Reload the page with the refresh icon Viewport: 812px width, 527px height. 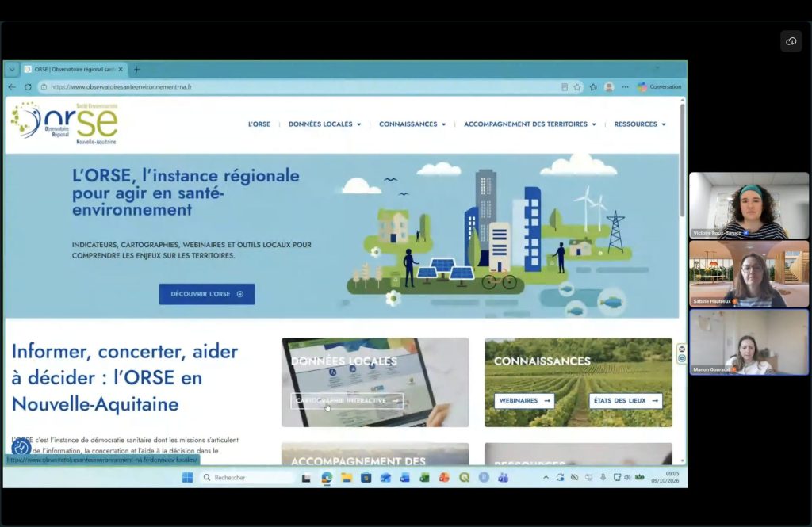point(28,87)
